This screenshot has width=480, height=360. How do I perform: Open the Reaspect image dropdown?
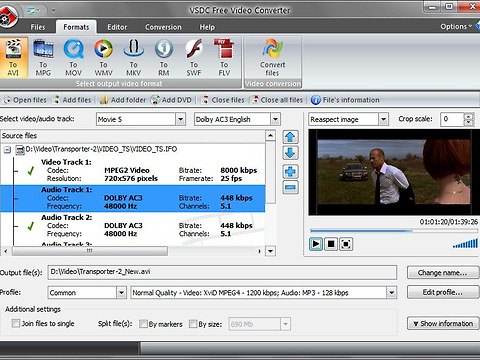pos(383,119)
